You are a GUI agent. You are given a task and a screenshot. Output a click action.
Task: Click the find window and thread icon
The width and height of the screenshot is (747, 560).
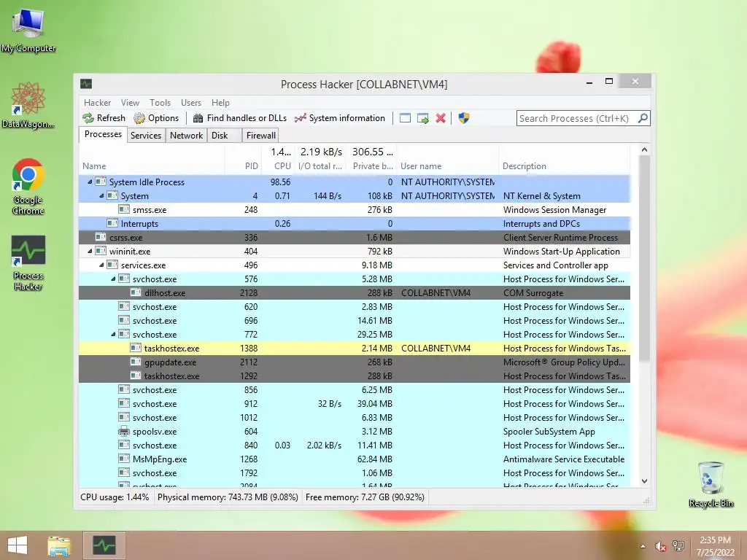pyautogui.click(x=422, y=118)
